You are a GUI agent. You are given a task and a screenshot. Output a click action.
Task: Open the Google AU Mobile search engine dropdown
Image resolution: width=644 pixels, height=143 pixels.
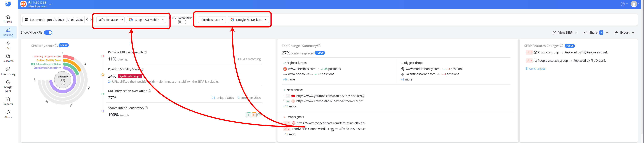146,20
